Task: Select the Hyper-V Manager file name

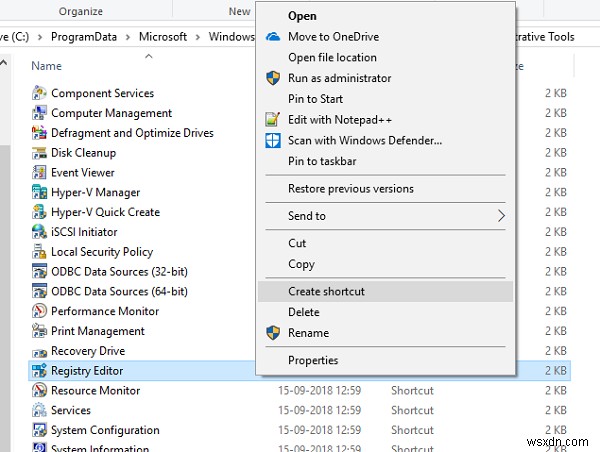Action: [96, 193]
